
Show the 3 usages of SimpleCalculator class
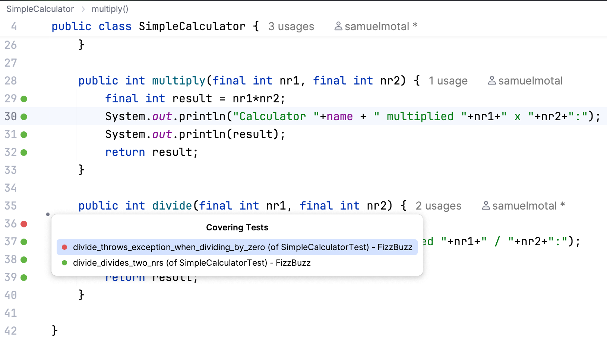pyautogui.click(x=291, y=26)
